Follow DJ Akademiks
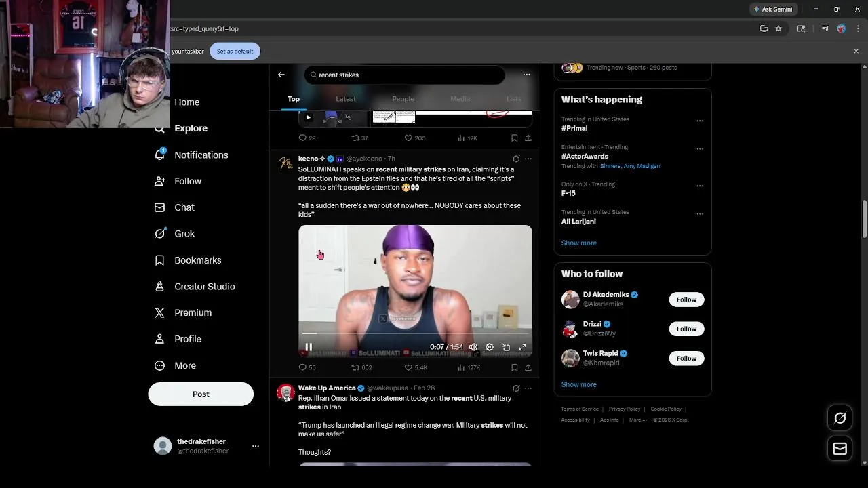Viewport: 868px width, 488px height. (x=686, y=300)
